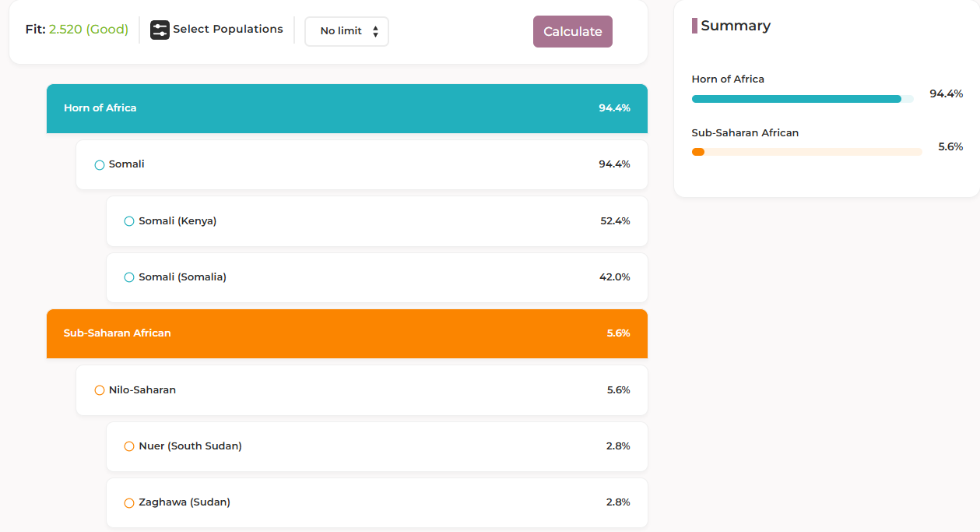Click the purple marker beside Summary heading
This screenshot has height=532, width=980.
tap(694, 26)
